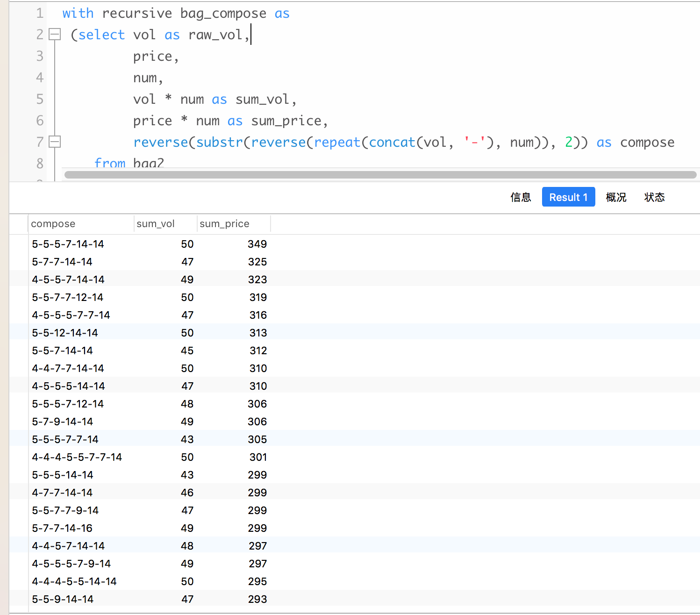Switch to the 信息 tab
The width and height of the screenshot is (700, 615).
tap(521, 197)
